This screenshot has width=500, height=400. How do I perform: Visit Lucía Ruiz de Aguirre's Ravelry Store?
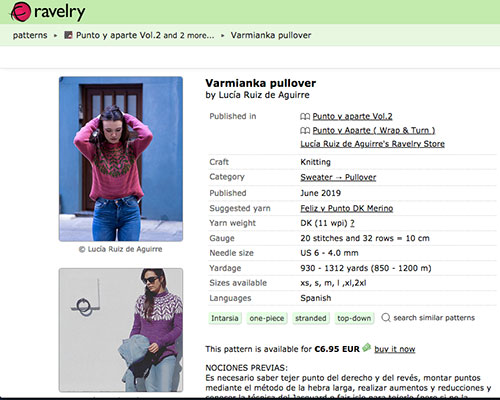[372, 144]
